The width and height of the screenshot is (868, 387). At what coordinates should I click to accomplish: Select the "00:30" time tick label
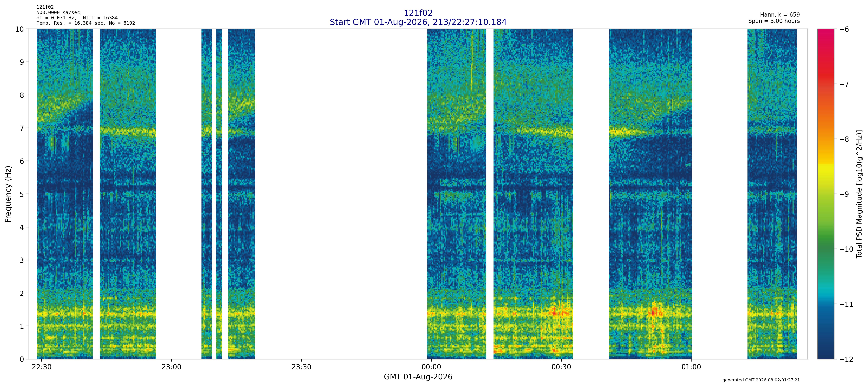(x=561, y=367)
